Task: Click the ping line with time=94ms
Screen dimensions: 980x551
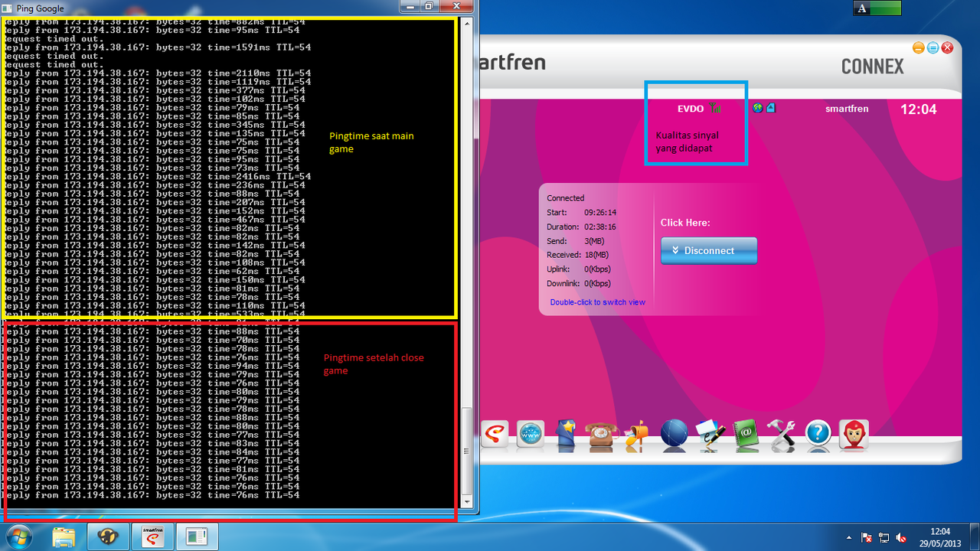Action: pos(151,366)
